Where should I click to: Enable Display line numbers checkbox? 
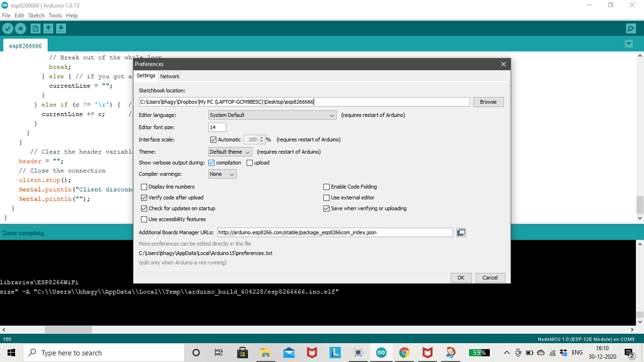point(144,187)
